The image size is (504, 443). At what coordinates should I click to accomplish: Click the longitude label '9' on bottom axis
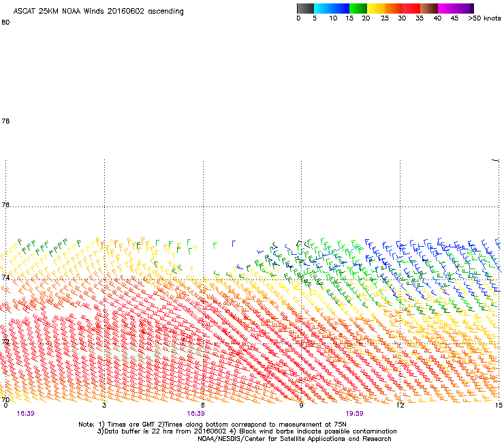click(x=301, y=406)
